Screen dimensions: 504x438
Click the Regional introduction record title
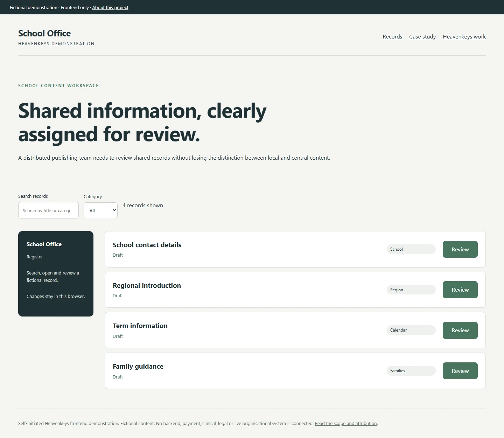click(x=147, y=286)
